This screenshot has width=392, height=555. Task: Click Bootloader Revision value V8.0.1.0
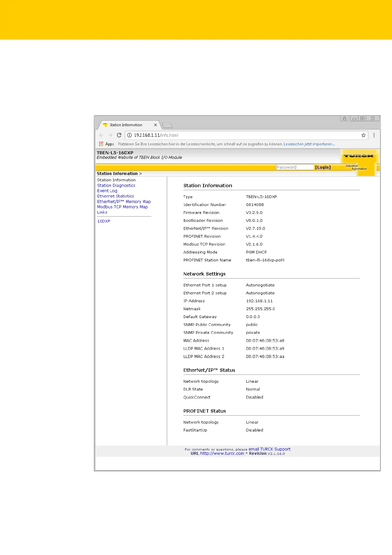click(254, 220)
